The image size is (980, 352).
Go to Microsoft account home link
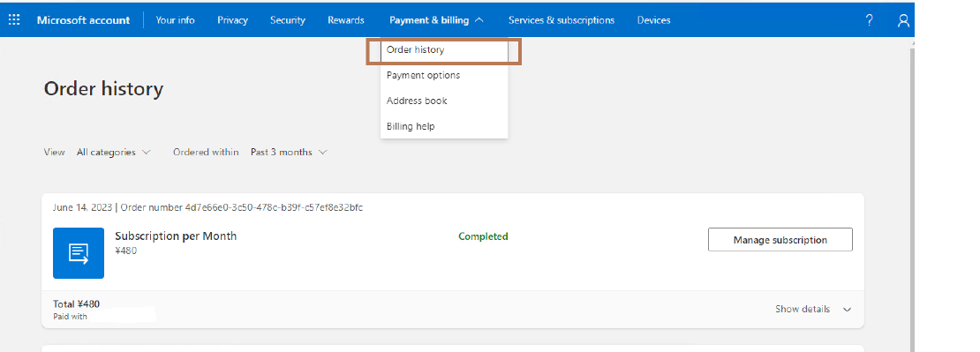(x=83, y=20)
